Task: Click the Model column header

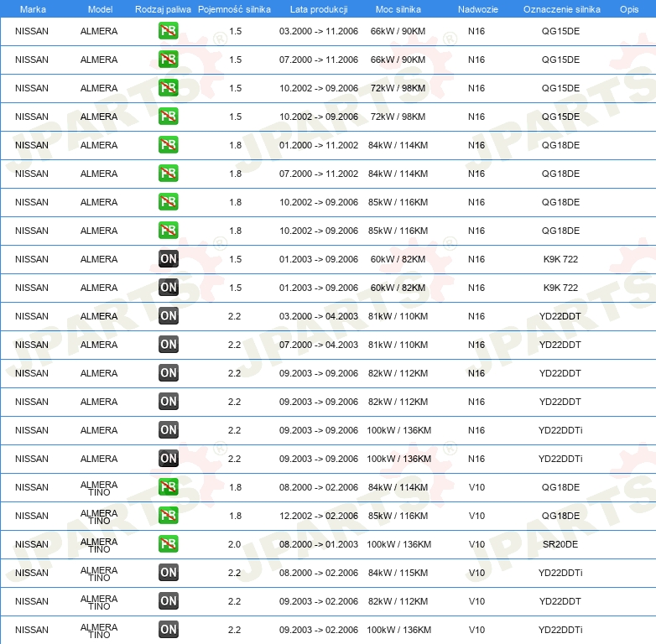Action: point(100,9)
